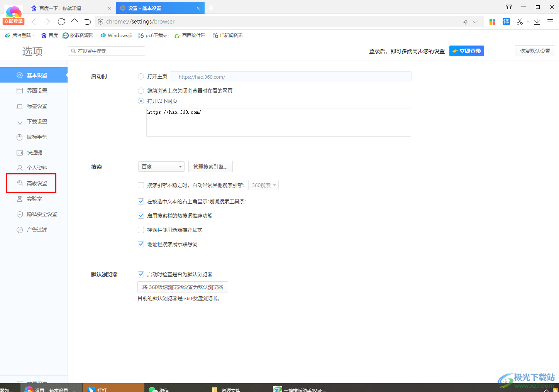Enable 搜索引擎不稳定时自动尝试其他搜索引擎 checkbox

pos(141,185)
